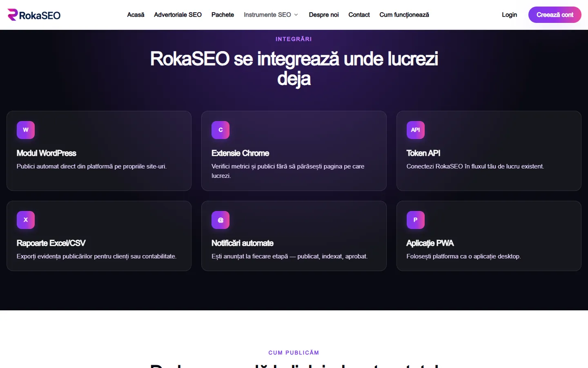Click 'Exporți evidența publicărilor' description
Viewport: 588px width, 368px height.
click(x=96, y=256)
